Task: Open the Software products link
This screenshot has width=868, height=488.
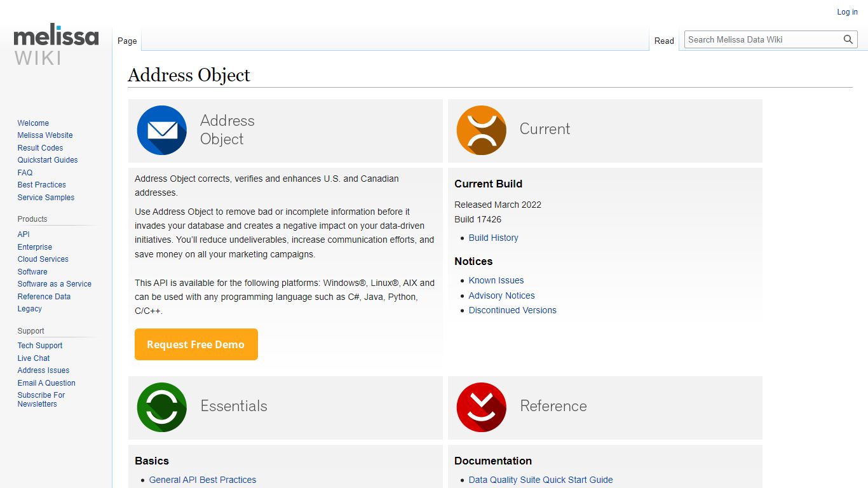Action: click(x=32, y=272)
